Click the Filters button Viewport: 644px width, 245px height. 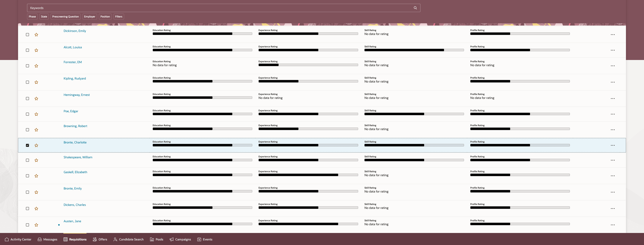tap(119, 17)
